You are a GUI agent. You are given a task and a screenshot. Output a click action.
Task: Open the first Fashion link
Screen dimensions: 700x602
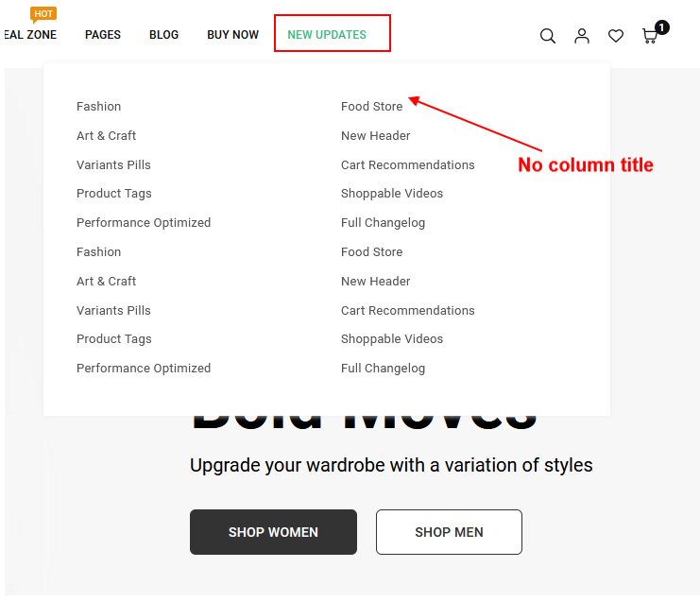click(99, 107)
